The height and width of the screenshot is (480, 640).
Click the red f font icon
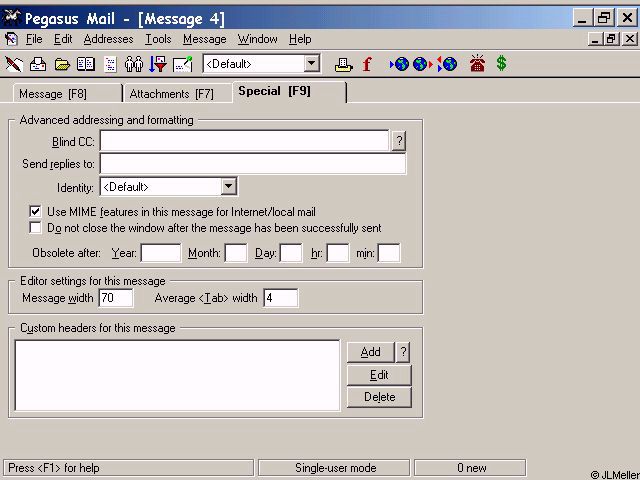click(x=367, y=64)
